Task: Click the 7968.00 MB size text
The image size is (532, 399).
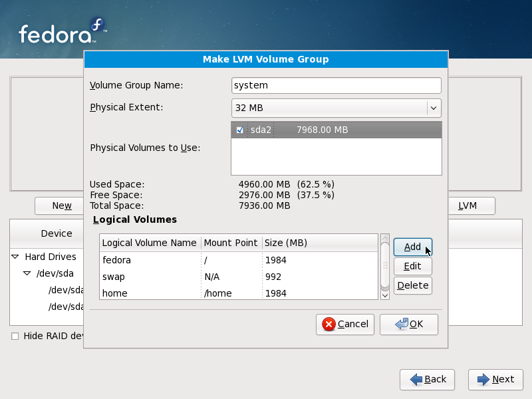Action: pyautogui.click(x=323, y=130)
